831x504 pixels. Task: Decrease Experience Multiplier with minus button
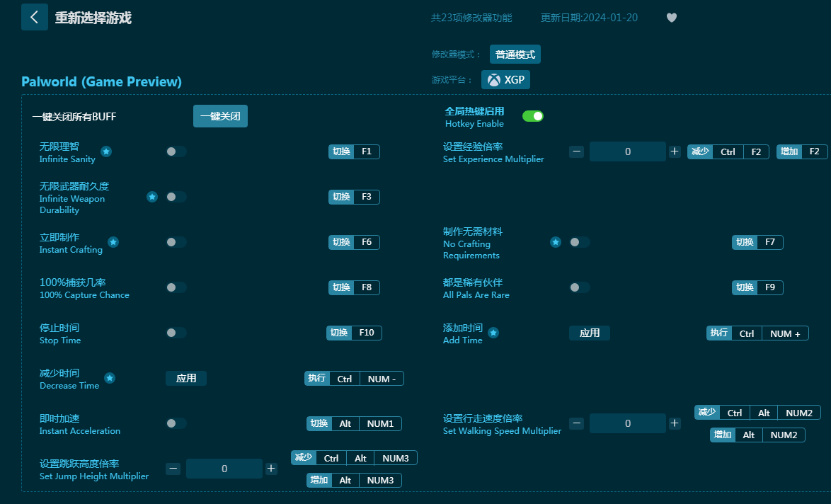(x=577, y=151)
